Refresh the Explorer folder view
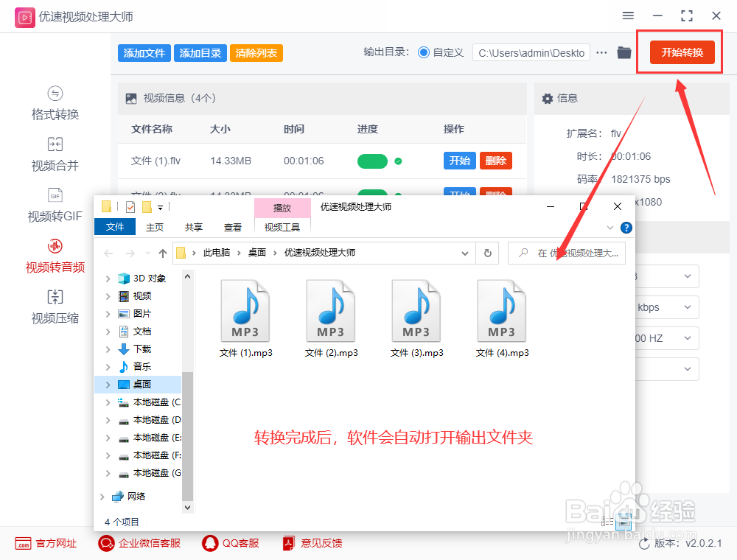The image size is (737, 560). click(488, 253)
